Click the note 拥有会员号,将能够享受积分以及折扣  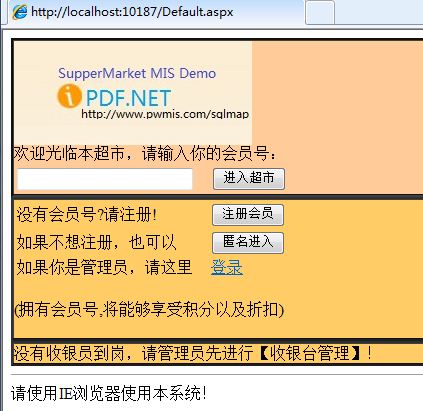(x=149, y=310)
